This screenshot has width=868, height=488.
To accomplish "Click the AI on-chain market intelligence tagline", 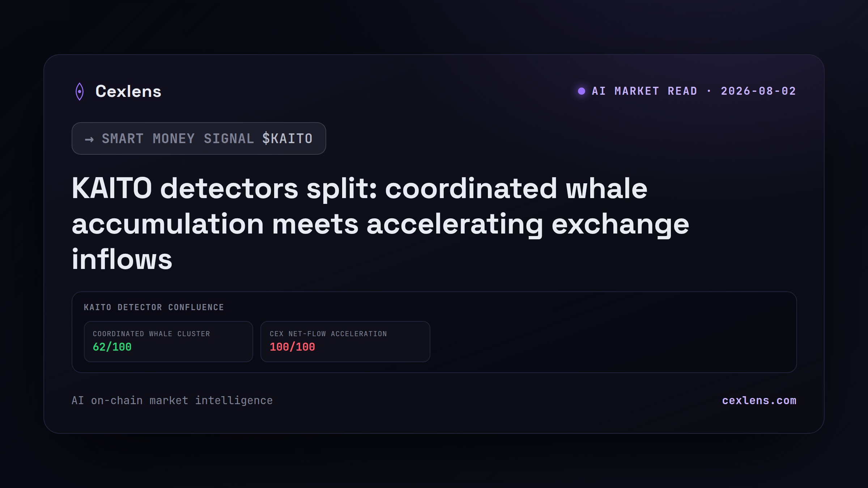I will click(x=172, y=401).
